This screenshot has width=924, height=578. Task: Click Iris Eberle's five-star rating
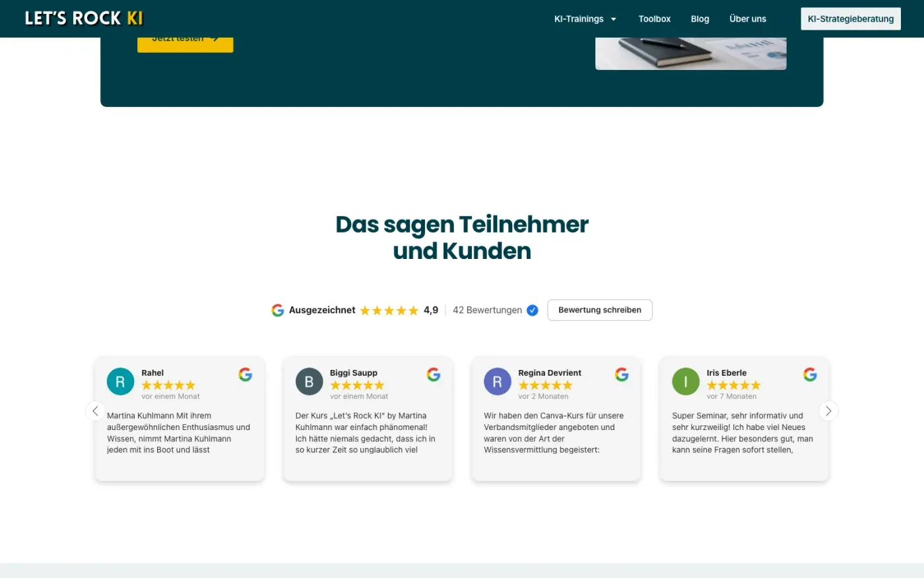[734, 385]
